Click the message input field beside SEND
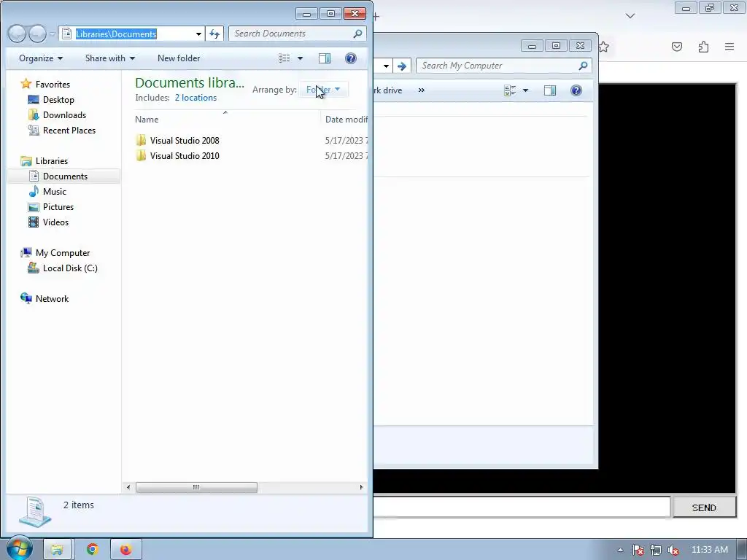Image resolution: width=747 pixels, height=560 pixels. coord(522,507)
